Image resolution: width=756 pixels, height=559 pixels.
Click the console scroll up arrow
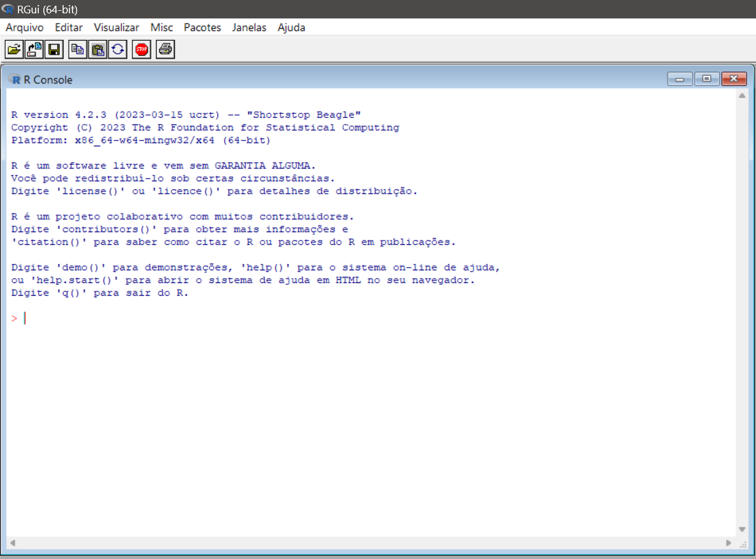pos(742,95)
